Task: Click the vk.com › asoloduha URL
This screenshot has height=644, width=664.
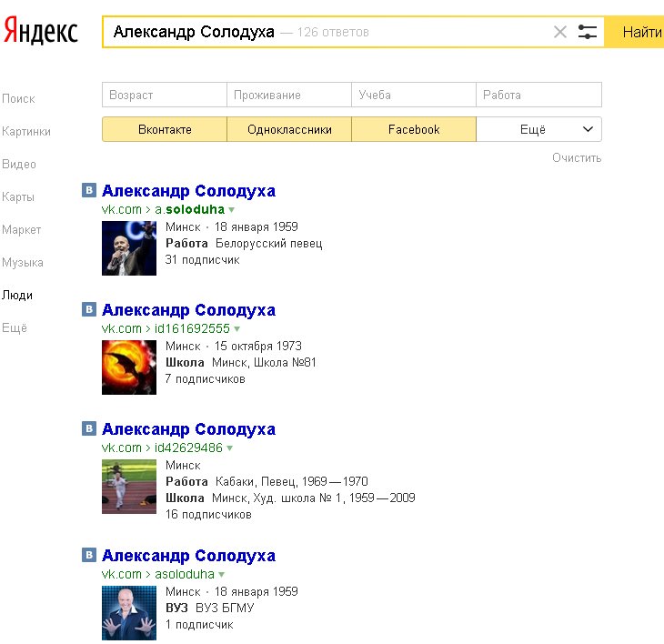Action: point(158,574)
